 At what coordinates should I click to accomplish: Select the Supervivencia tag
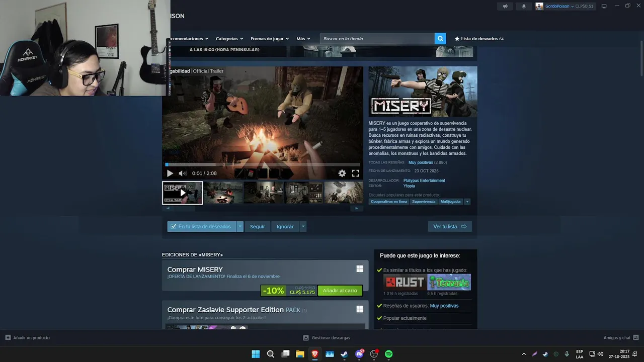click(x=424, y=202)
